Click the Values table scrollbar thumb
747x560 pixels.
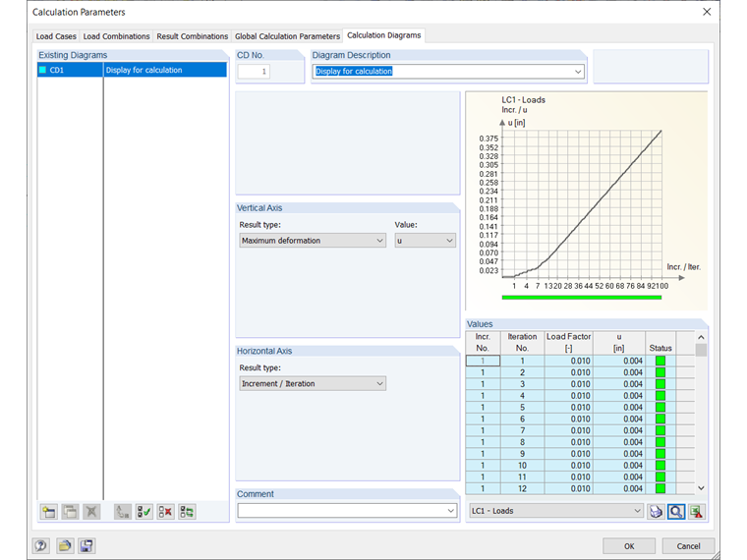(x=701, y=350)
